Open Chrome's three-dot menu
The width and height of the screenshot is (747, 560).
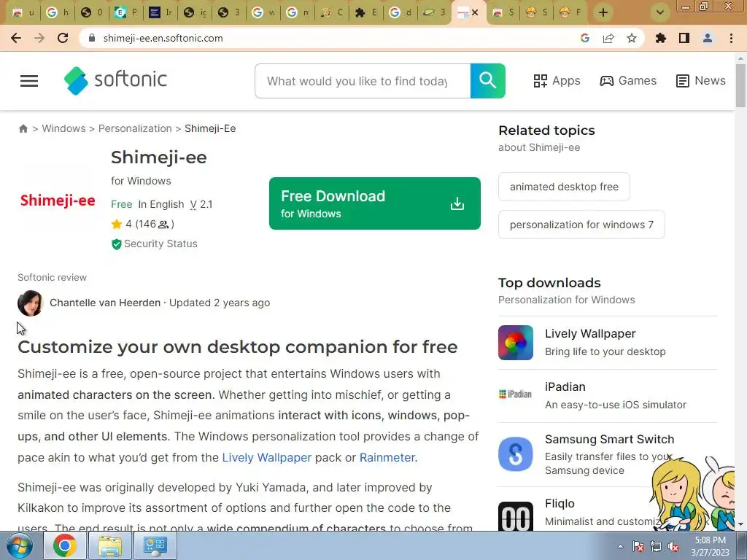[731, 38]
